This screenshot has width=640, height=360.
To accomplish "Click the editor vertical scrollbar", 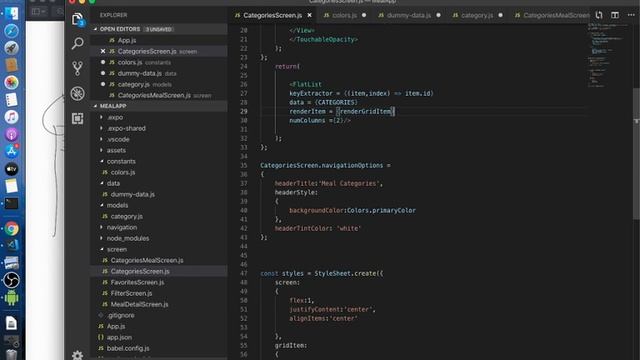I will coord(636,153).
